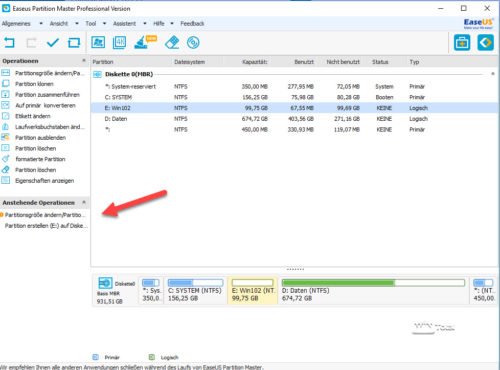Open the bootable disc creator icon
The height and width of the screenshot is (370, 500).
click(x=193, y=42)
